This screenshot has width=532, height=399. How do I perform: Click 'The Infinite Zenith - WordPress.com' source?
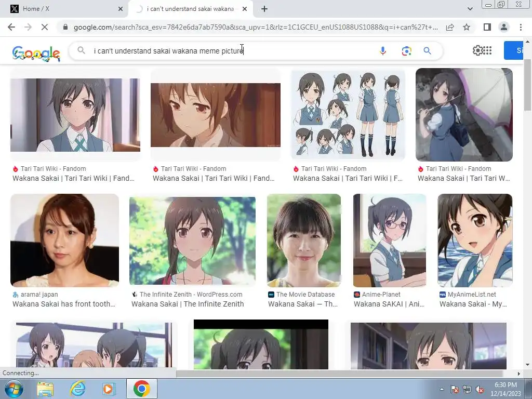coord(191,295)
